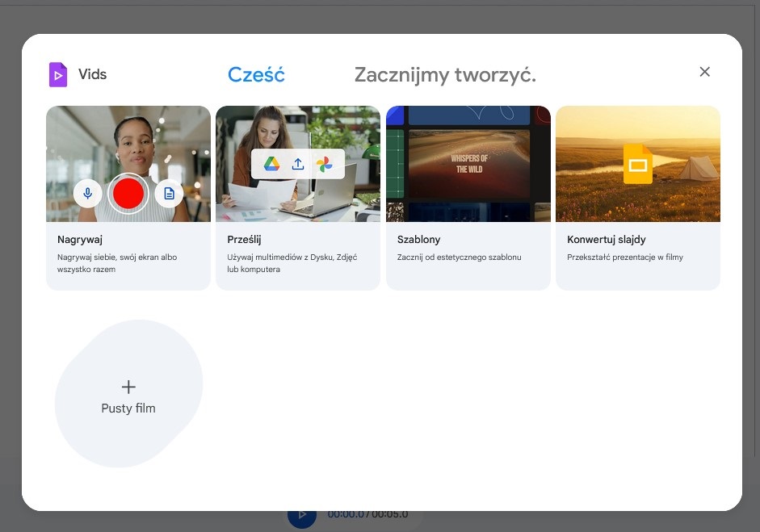Select the Prześlij card title
Viewport: 760px width, 532px height.
tap(244, 240)
